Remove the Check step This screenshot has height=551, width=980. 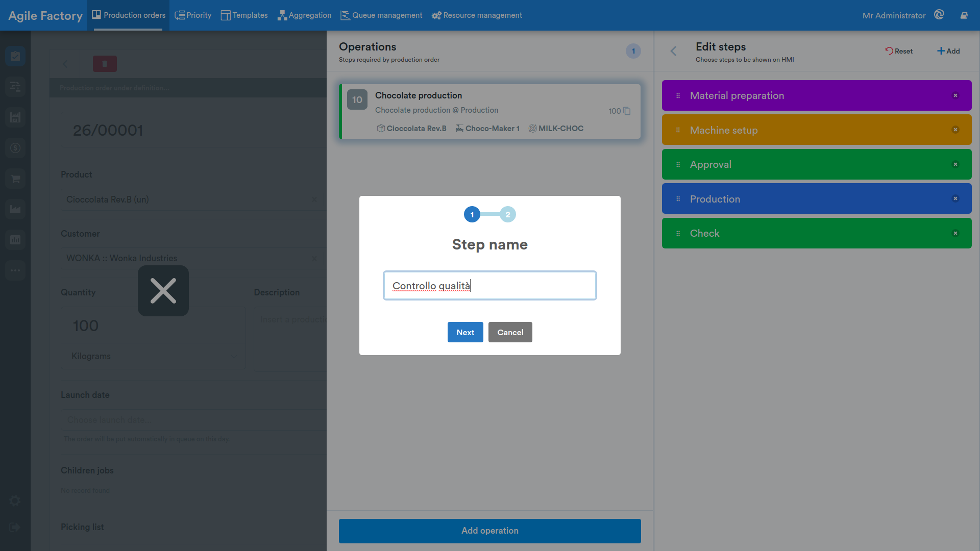point(955,233)
